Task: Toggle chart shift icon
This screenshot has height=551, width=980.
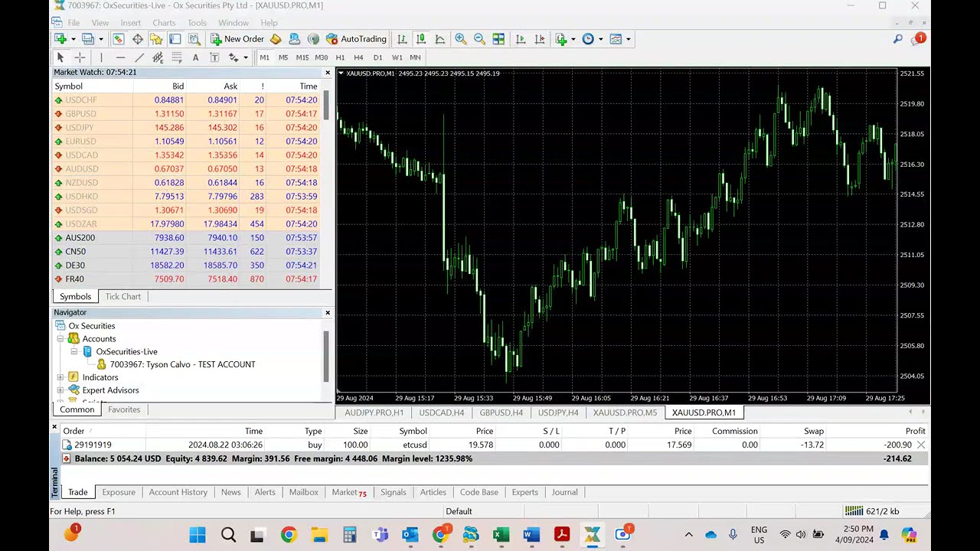Action: tap(540, 39)
